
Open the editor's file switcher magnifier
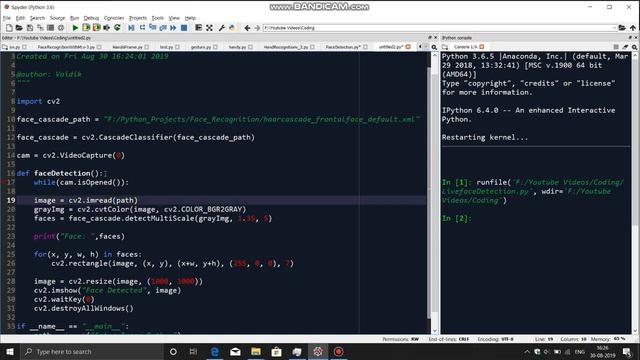[x=434, y=47]
